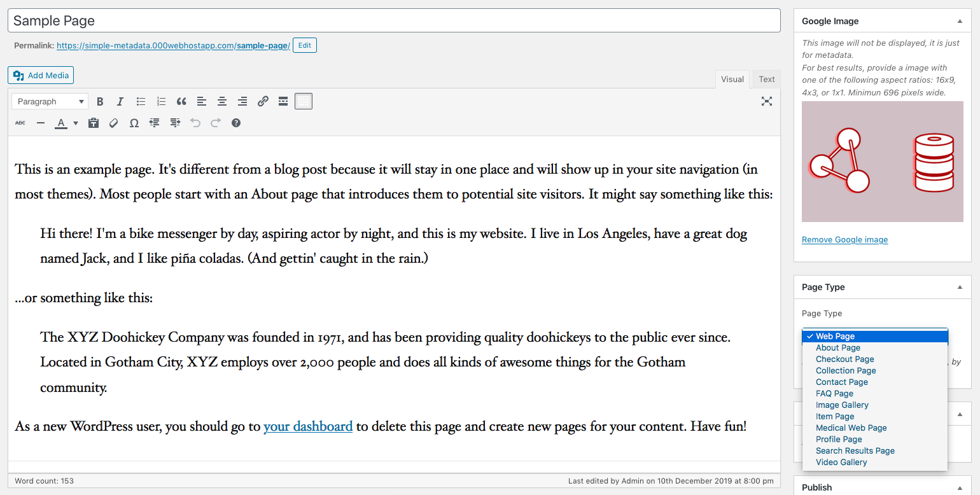Align text left
The image size is (980, 495).
pyautogui.click(x=202, y=101)
